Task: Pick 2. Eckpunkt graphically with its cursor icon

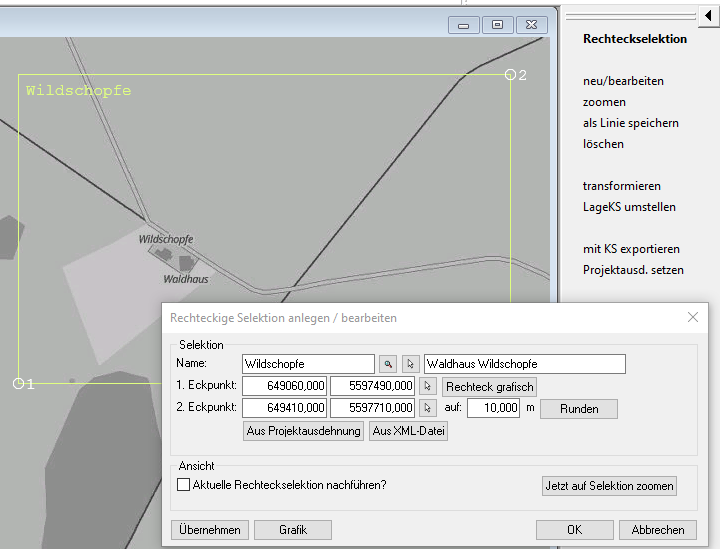Action: (x=428, y=408)
